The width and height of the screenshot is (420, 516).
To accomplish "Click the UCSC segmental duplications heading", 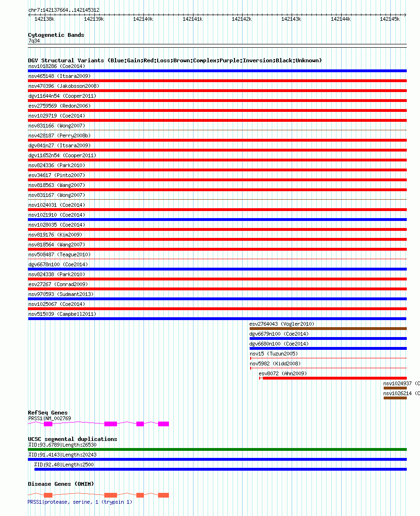I will point(72,439).
